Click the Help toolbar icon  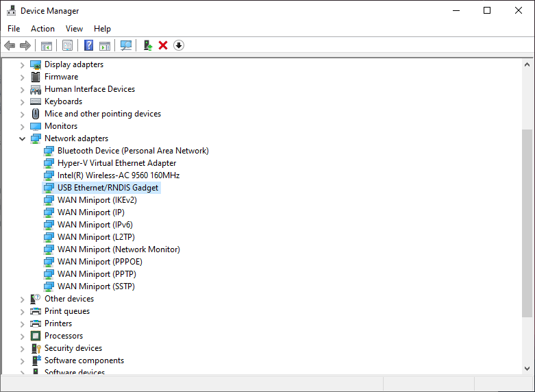(x=88, y=45)
